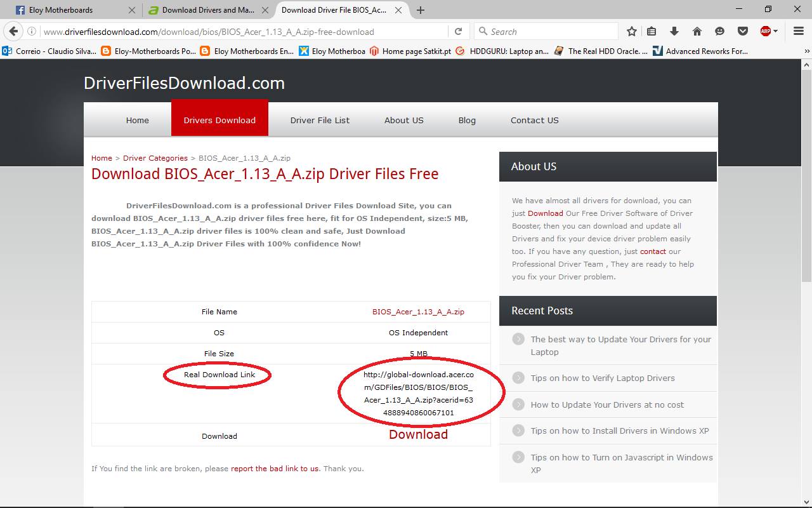Screen dimensions: 812x508
Task: Open 'How to Update Your Drivers at no cost'
Action: pos(607,404)
